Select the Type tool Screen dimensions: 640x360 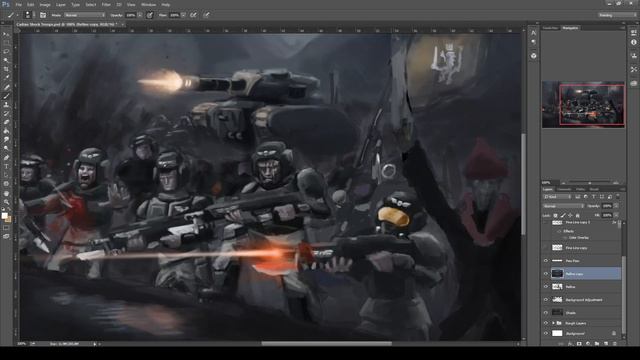tap(6, 166)
